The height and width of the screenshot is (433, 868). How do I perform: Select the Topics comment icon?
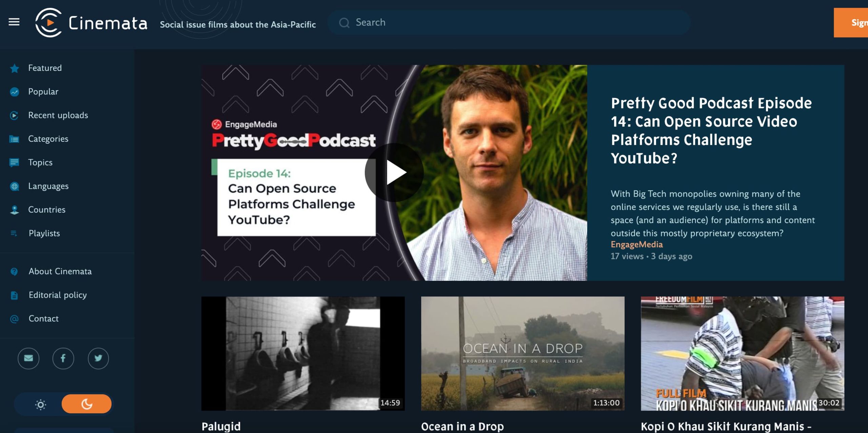tap(14, 162)
